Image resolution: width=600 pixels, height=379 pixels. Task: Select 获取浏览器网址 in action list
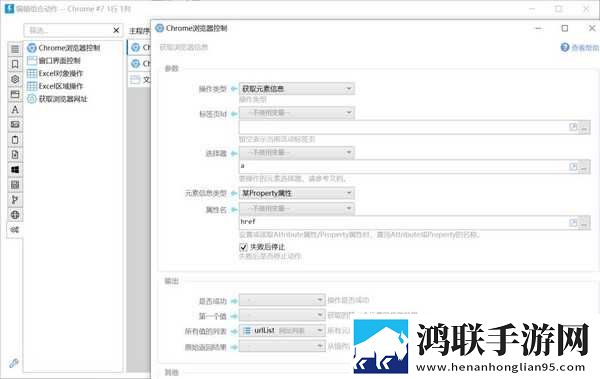tap(57, 99)
